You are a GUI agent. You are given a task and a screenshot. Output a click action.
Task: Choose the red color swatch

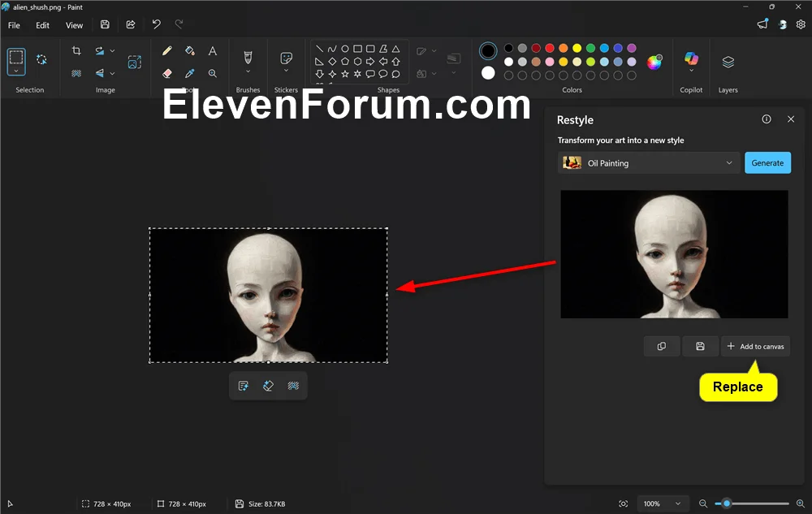click(550, 48)
